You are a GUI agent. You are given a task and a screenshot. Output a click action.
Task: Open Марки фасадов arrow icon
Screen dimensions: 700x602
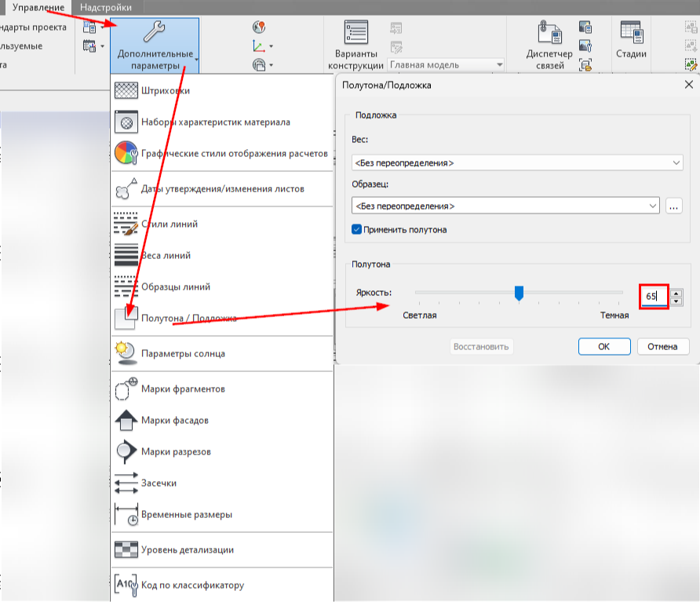coord(126,420)
